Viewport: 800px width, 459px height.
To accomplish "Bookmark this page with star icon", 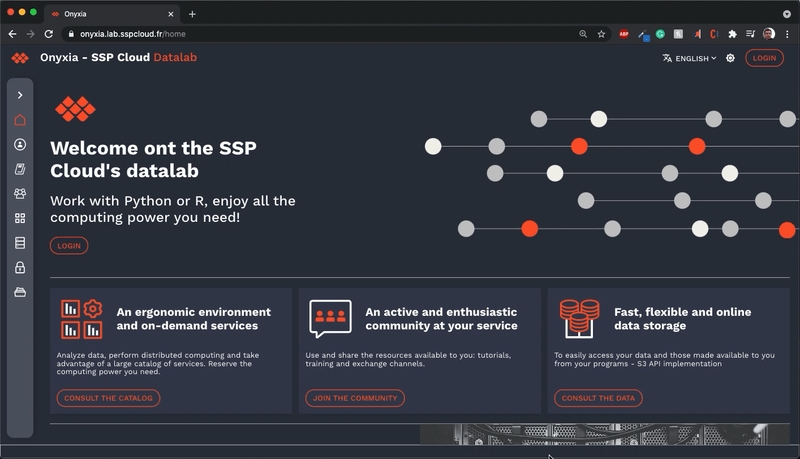I will click(601, 33).
